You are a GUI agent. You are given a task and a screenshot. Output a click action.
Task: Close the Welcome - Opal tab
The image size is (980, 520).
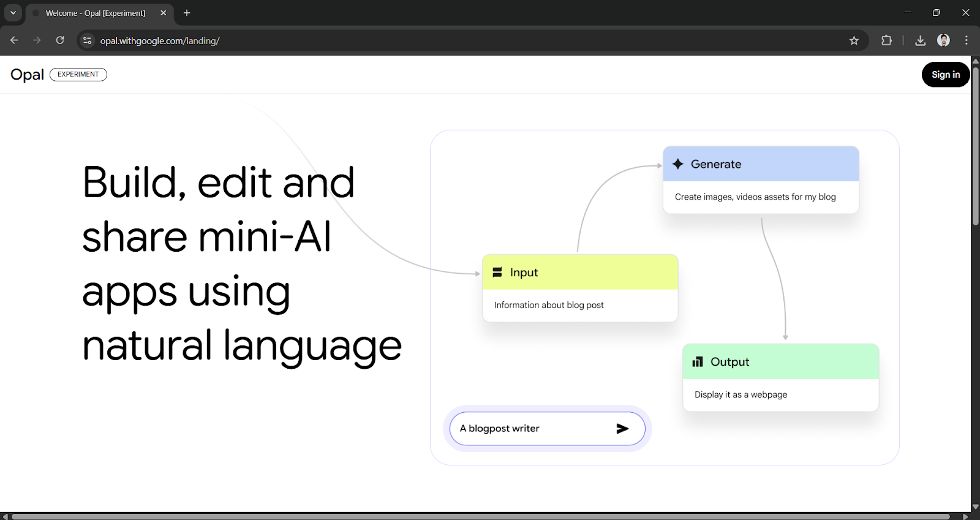163,13
